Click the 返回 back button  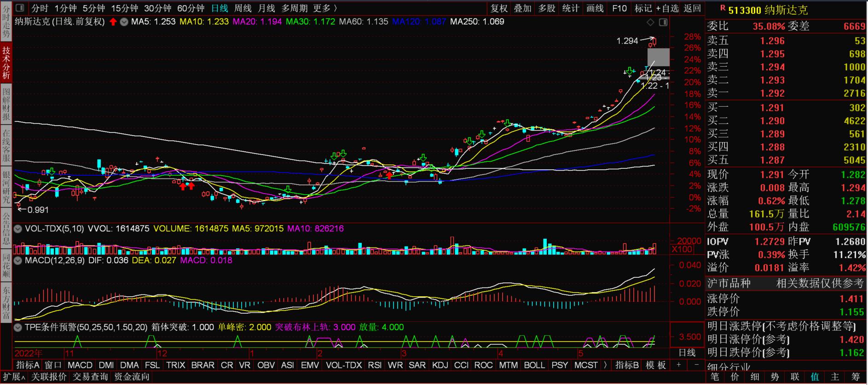[692, 8]
